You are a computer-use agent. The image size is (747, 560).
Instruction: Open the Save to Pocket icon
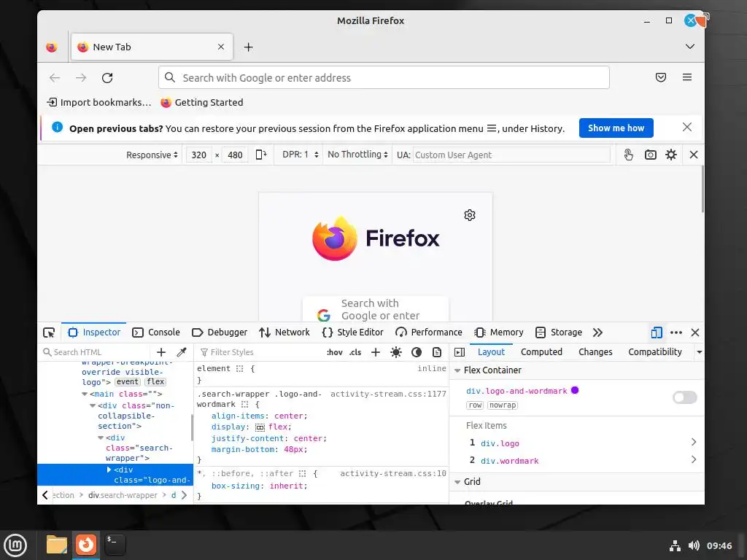point(661,77)
